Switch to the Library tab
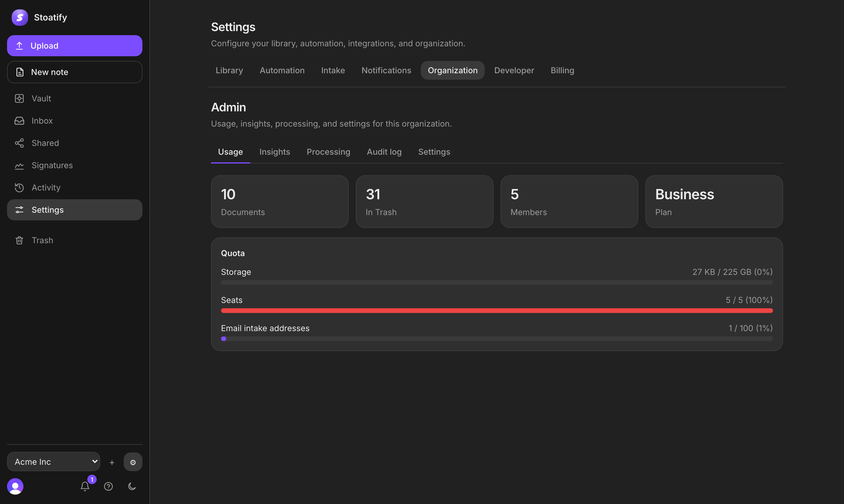Image resolution: width=844 pixels, height=504 pixels. pyautogui.click(x=229, y=70)
